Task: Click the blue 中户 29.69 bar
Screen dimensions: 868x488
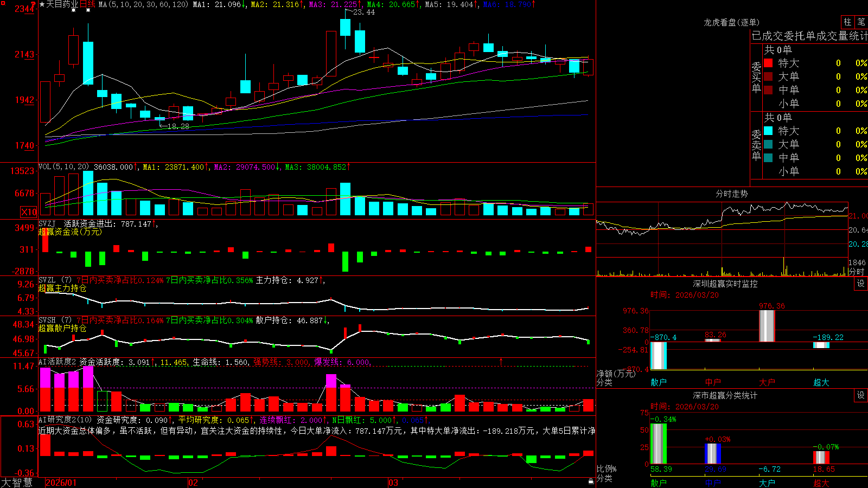Action: click(713, 454)
